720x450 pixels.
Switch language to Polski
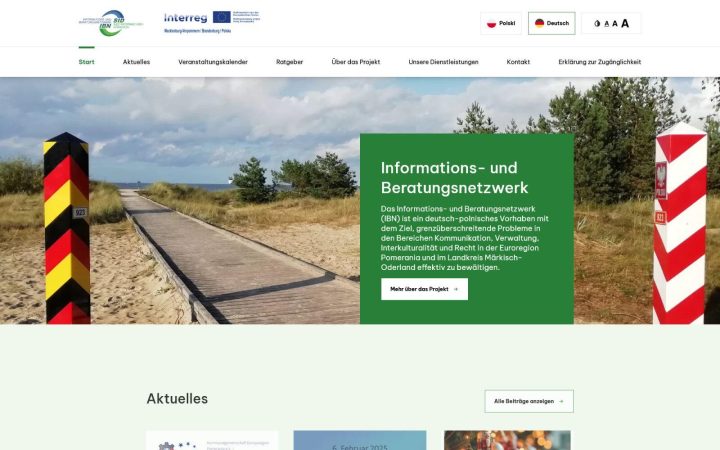501,23
